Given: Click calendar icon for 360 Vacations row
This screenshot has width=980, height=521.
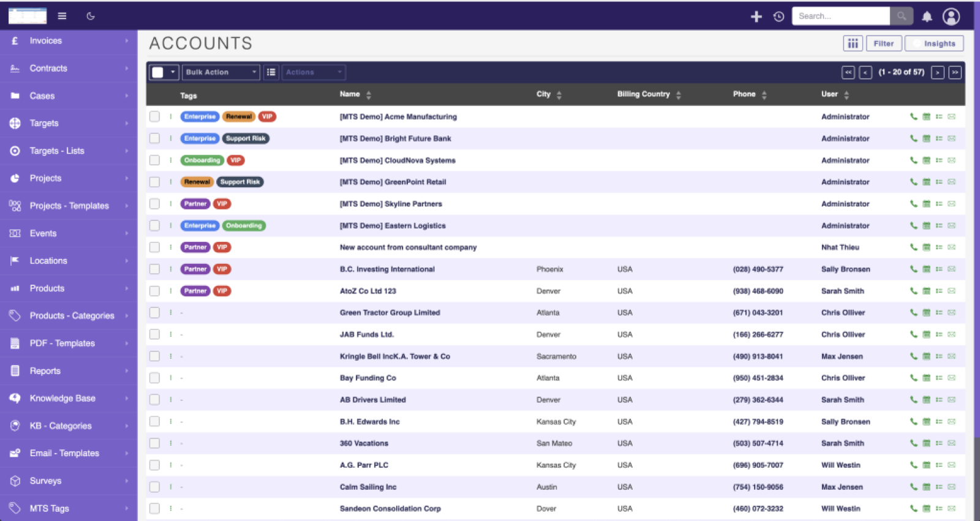Looking at the screenshot, I should pos(926,443).
